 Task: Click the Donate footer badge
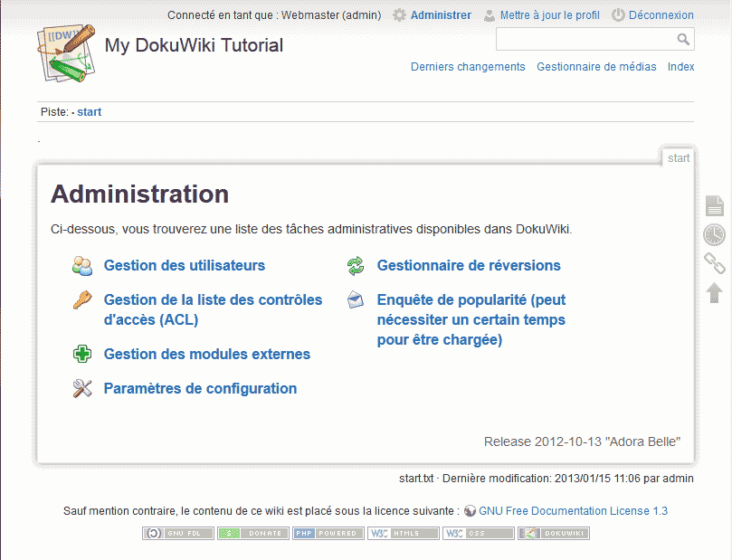coord(253,533)
